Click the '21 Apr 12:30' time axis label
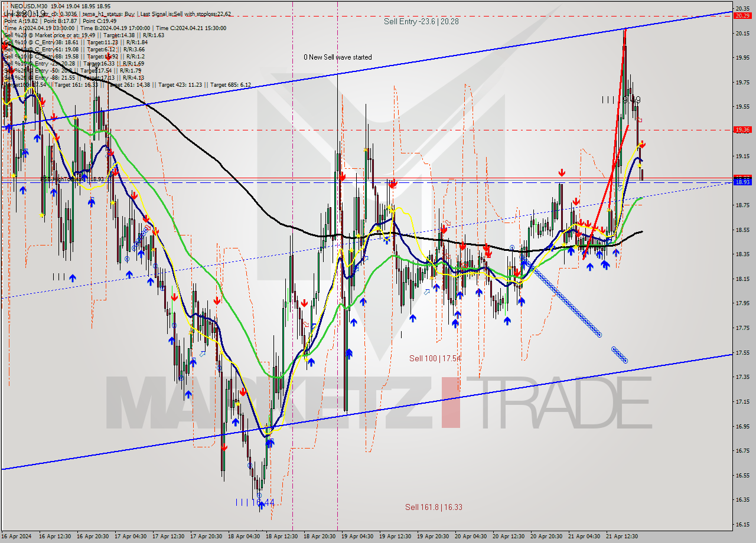 tap(621, 537)
